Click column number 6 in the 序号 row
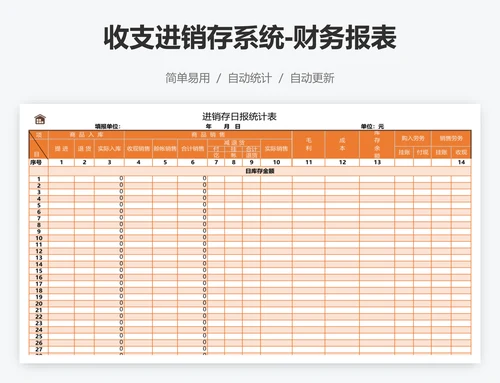This screenshot has width=500, height=383. (x=192, y=162)
